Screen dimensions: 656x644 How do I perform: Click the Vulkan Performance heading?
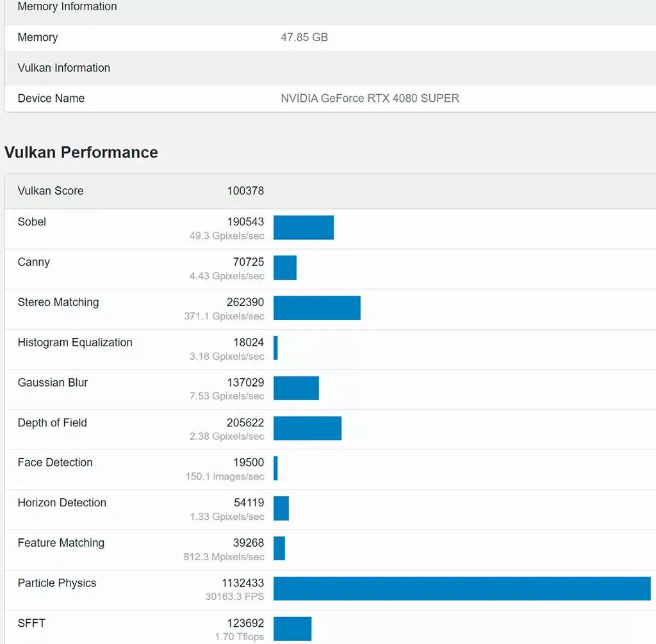(x=81, y=152)
